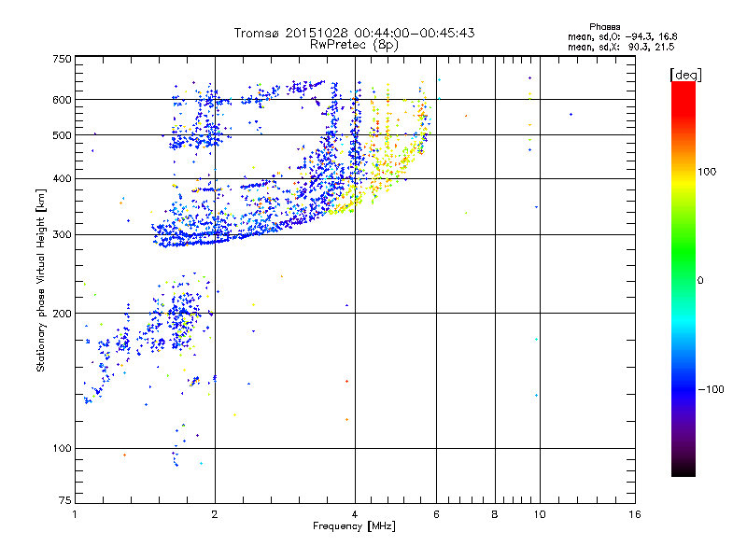Click the 8 tick on the frequency axis
This screenshot has height=560, width=747.
495,514
